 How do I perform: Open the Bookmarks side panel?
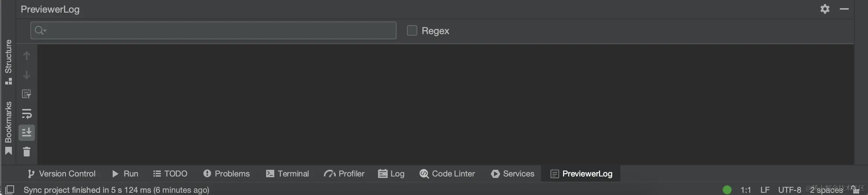[x=8, y=128]
